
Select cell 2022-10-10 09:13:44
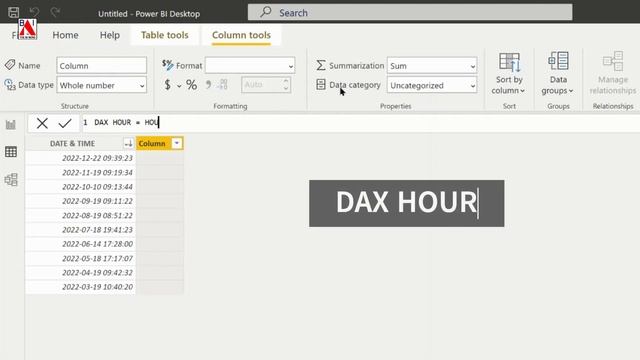tap(80, 187)
